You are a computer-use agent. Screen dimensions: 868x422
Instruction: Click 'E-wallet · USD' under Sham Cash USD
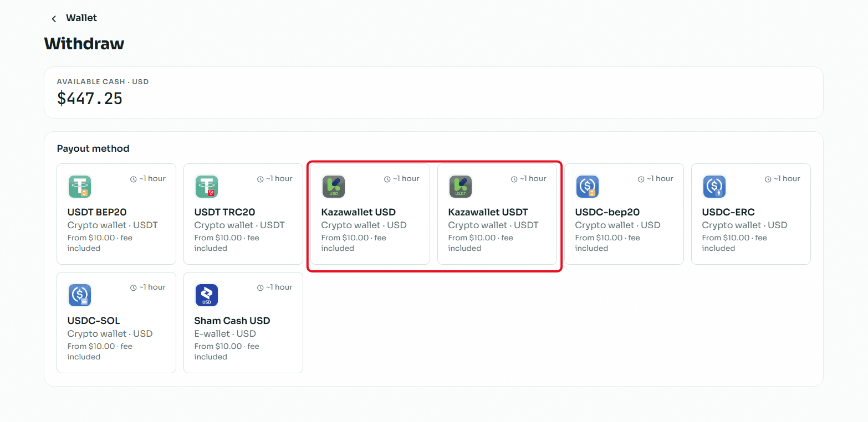[x=225, y=334]
